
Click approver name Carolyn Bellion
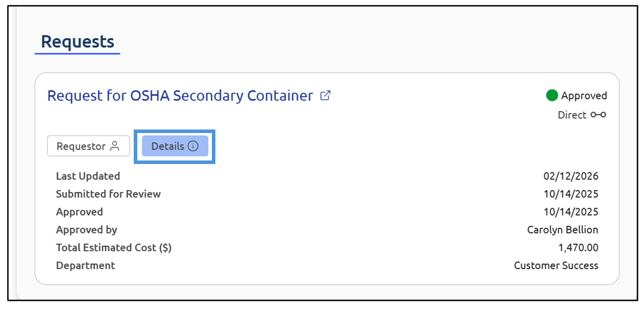coord(562,229)
